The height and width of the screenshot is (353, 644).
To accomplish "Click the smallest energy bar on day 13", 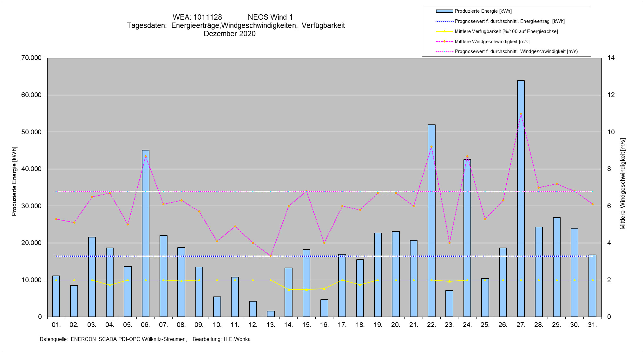I will coord(271,314).
